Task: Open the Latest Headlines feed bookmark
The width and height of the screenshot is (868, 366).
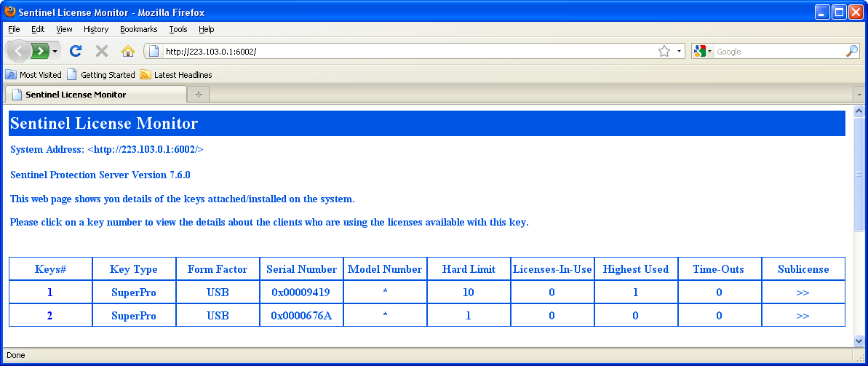Action: coord(176,75)
